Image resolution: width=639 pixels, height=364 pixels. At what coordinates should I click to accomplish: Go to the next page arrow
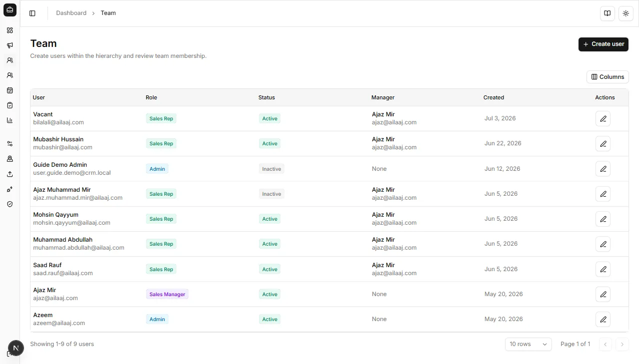[622, 344]
